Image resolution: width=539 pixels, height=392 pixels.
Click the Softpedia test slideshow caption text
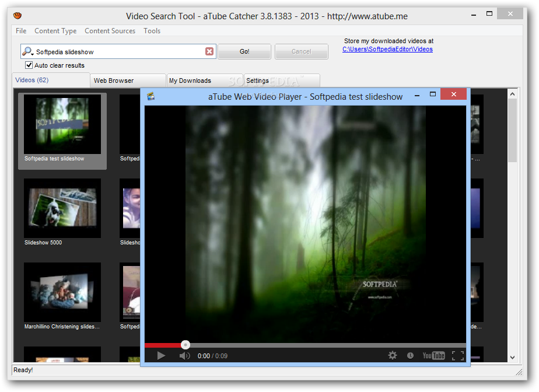54,159
